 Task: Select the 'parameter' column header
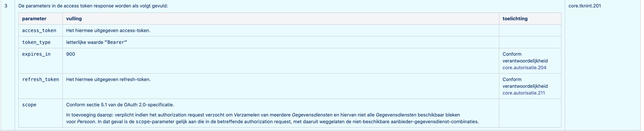34,19
